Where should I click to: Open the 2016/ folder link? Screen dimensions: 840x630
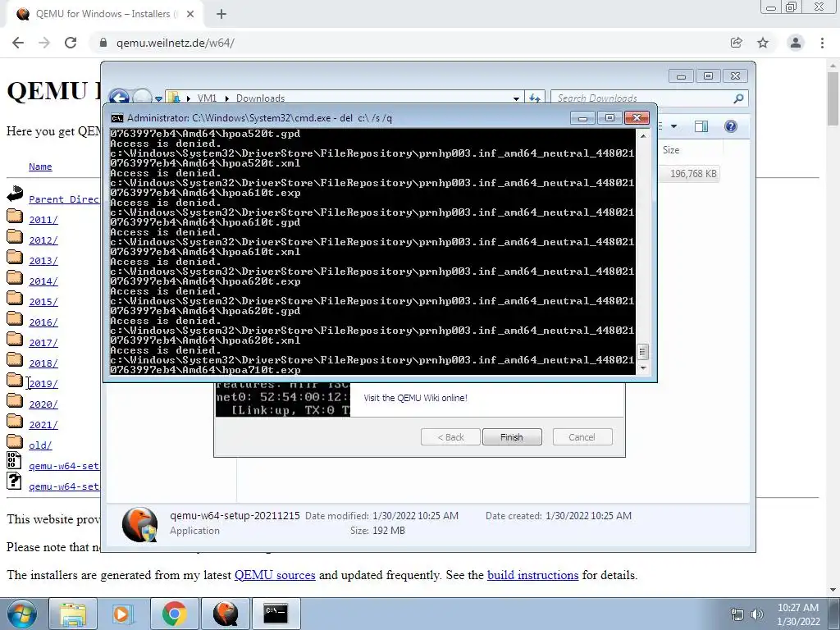click(43, 322)
